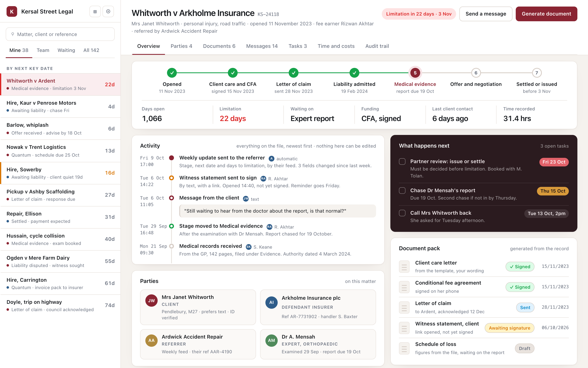
Task: Open the Documents 6 tab
Action: click(x=219, y=46)
